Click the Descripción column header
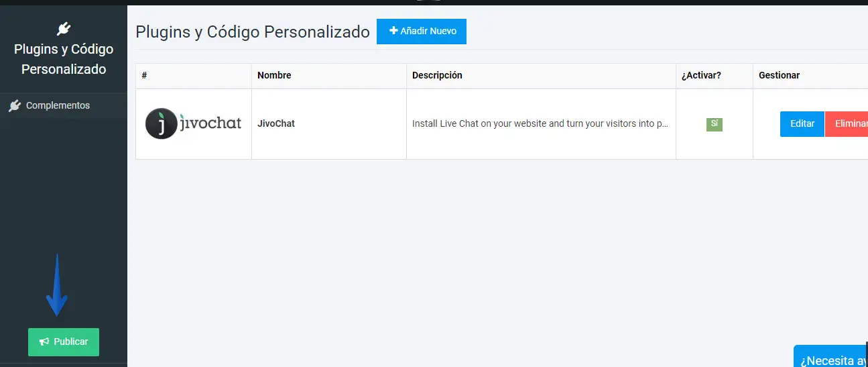Image resolution: width=868 pixels, height=367 pixels. 437,76
